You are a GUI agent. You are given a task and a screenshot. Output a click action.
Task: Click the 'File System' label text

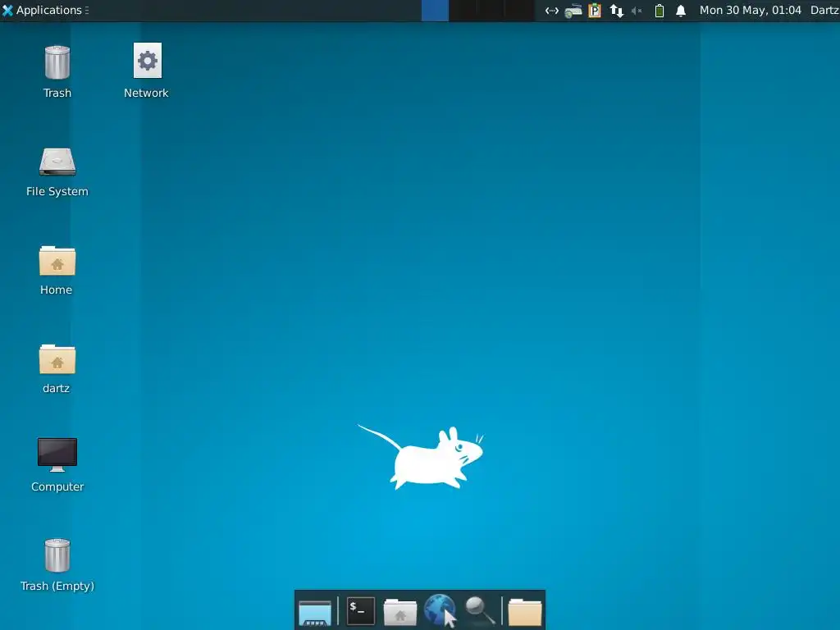tap(57, 191)
